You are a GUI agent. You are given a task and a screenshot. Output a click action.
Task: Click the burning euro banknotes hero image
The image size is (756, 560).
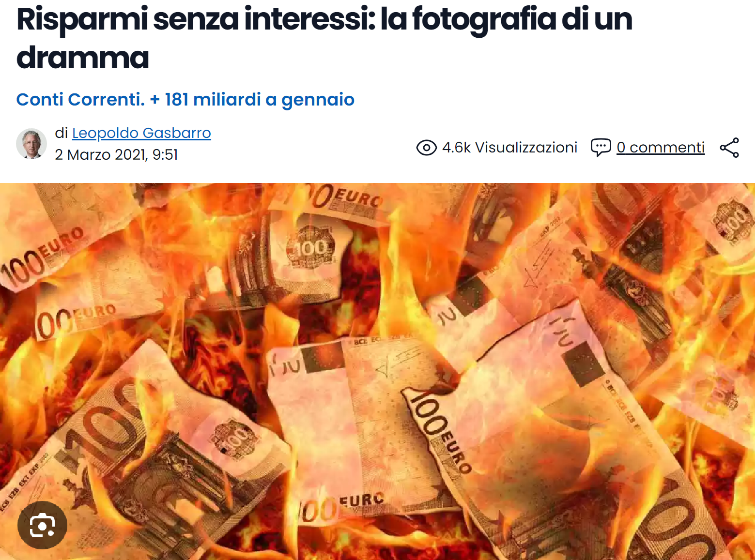pos(378,371)
